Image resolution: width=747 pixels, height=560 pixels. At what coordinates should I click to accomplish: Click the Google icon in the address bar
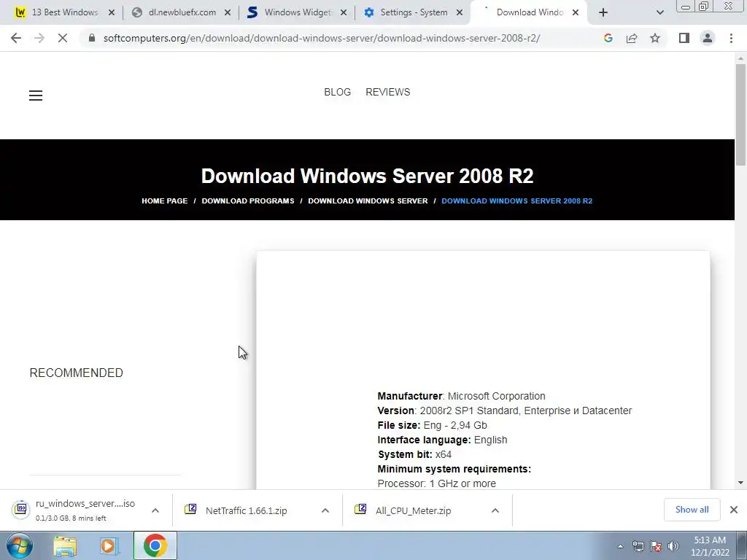click(608, 38)
